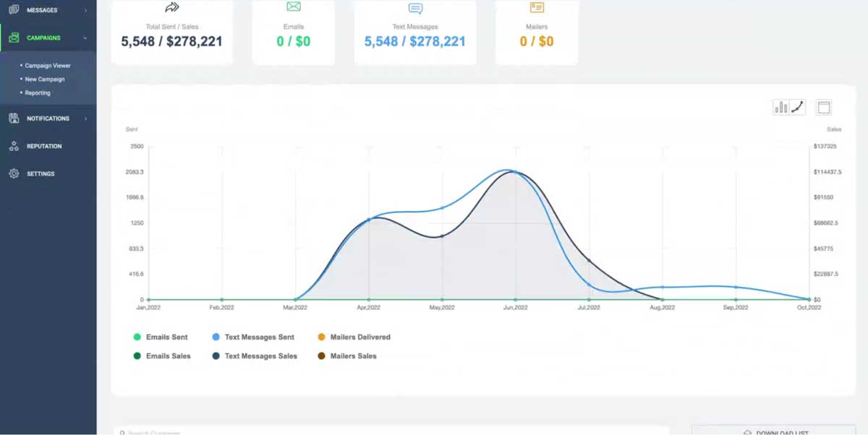868x435 pixels.
Task: Click the Messages icon in sidebar
Action: coord(14,10)
